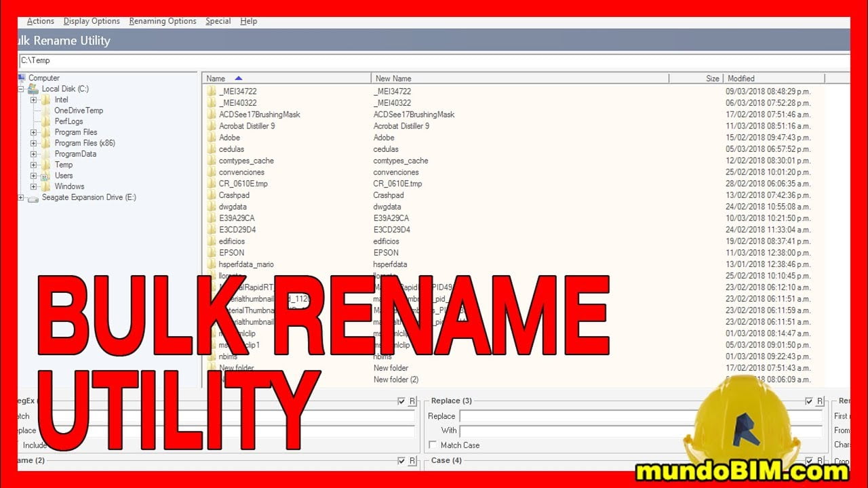Click the folder icon of _MEI40322

(212, 103)
